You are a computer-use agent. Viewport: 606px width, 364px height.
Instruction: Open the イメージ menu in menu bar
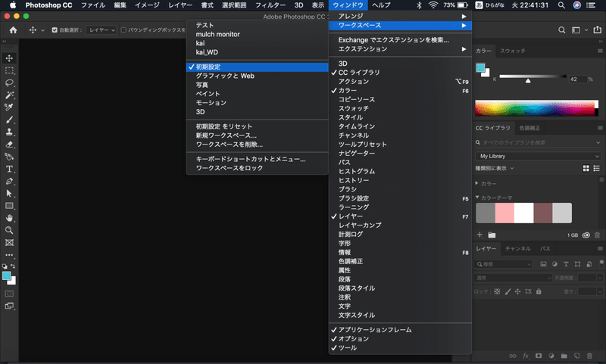[147, 5]
